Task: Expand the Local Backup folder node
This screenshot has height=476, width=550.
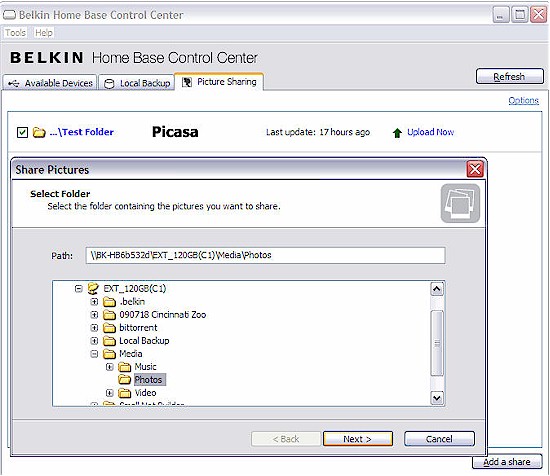Action: click(94, 341)
